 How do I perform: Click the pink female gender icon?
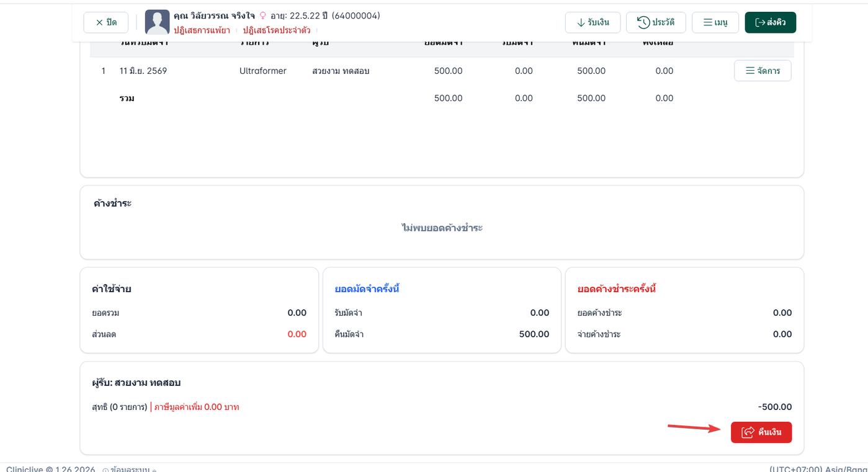pyautogui.click(x=262, y=16)
